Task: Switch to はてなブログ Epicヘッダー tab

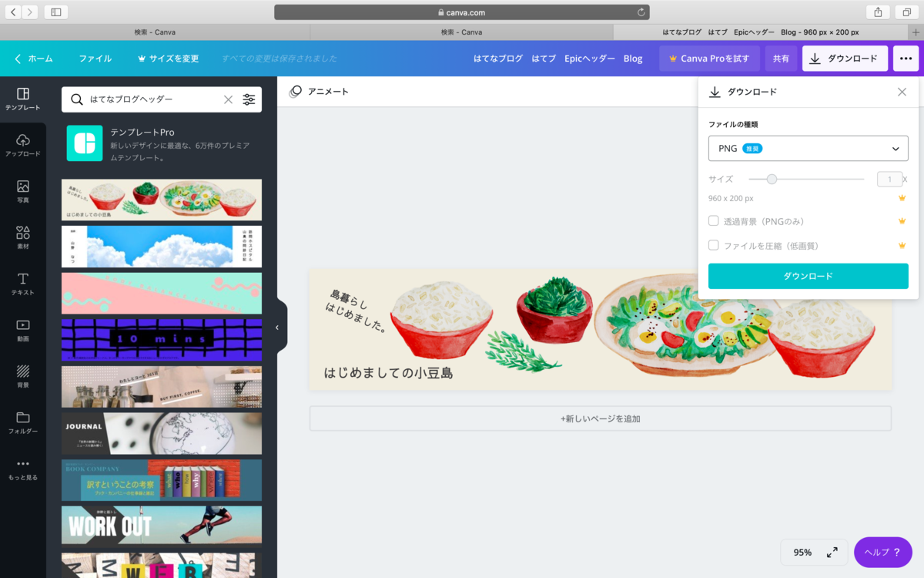Action: point(761,32)
